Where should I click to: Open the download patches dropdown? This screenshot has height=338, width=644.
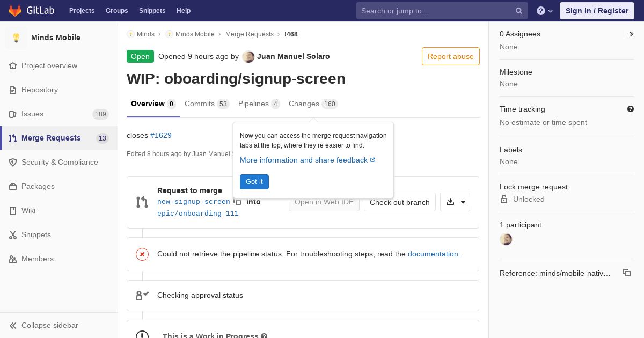click(455, 202)
